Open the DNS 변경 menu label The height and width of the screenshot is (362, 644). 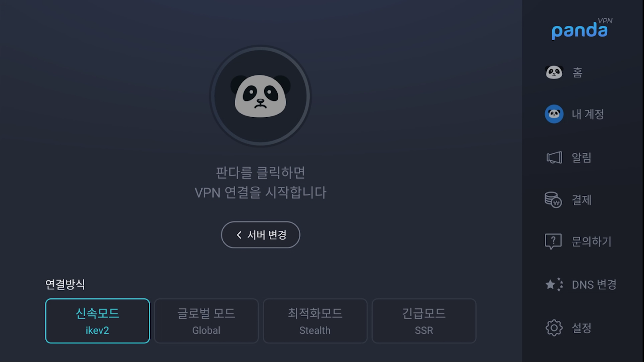594,284
